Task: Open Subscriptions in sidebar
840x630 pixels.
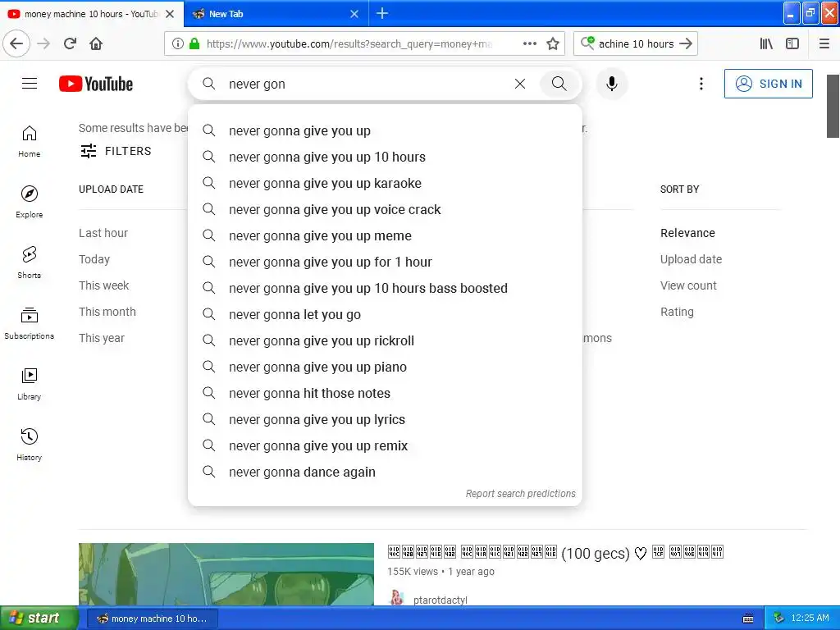Action: tap(29, 323)
